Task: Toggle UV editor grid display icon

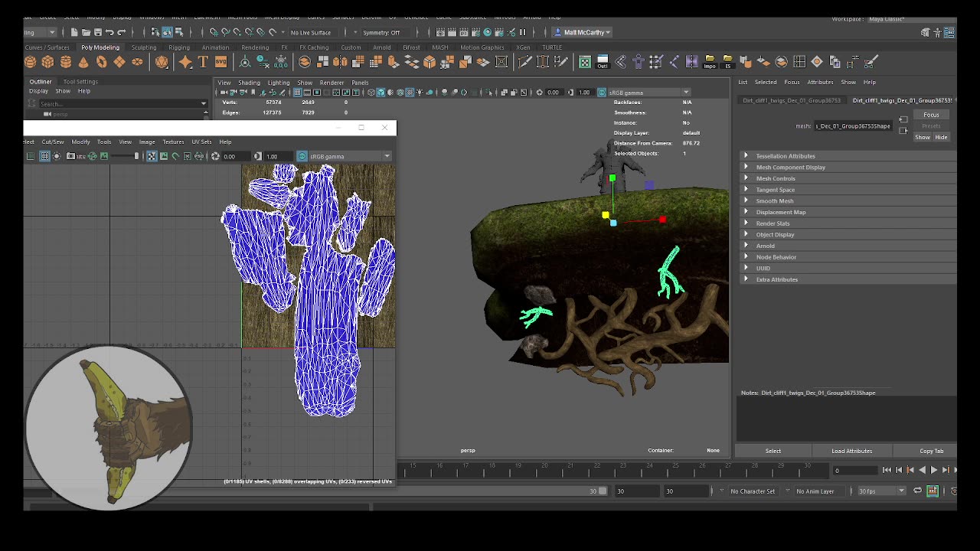Action: pos(44,156)
